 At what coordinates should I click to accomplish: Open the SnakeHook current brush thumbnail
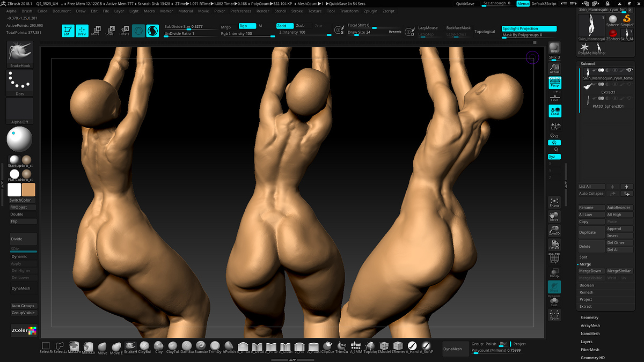coord(20,55)
